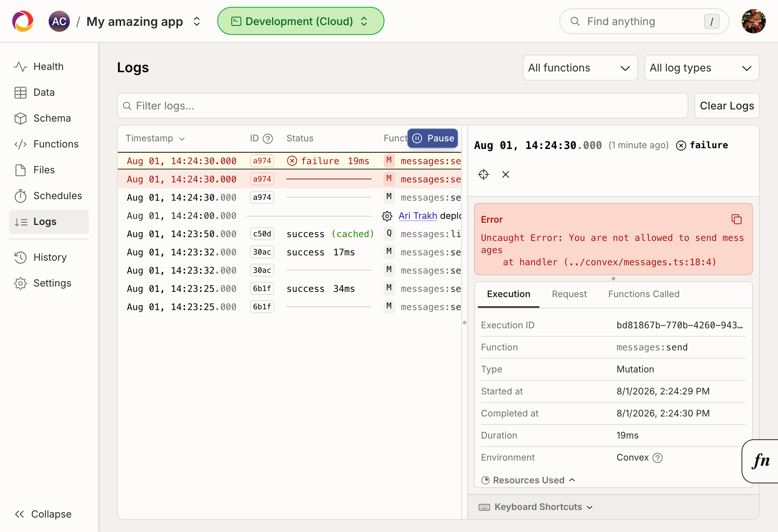The width and height of the screenshot is (778, 532).
Task: Click the Environment help icon
Action: [658, 458]
